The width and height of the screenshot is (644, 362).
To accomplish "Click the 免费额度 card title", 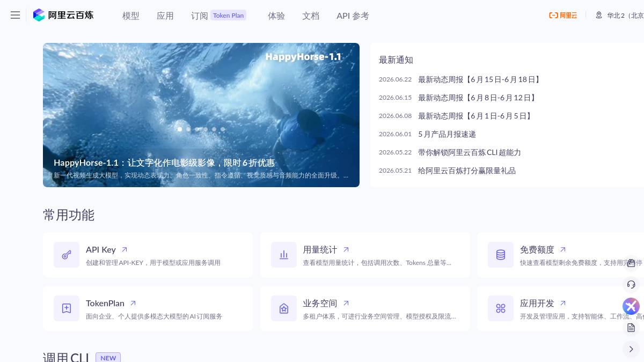I will [537, 249].
